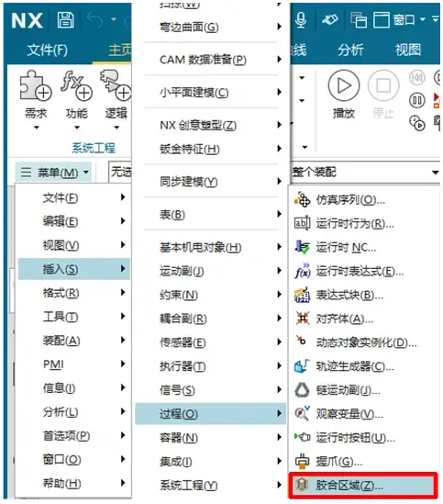The image size is (443, 504).
Task: Open the 工具(T) submenu
Action: click(74, 317)
